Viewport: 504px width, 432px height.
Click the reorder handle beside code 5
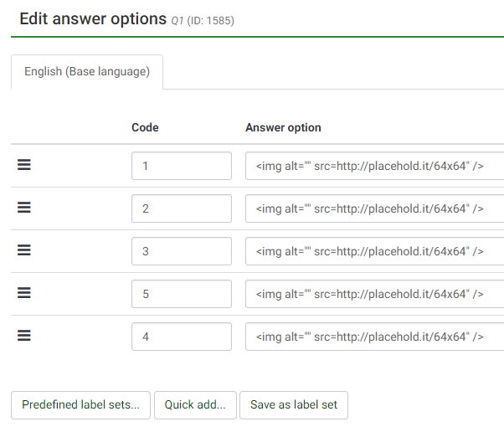point(24,293)
